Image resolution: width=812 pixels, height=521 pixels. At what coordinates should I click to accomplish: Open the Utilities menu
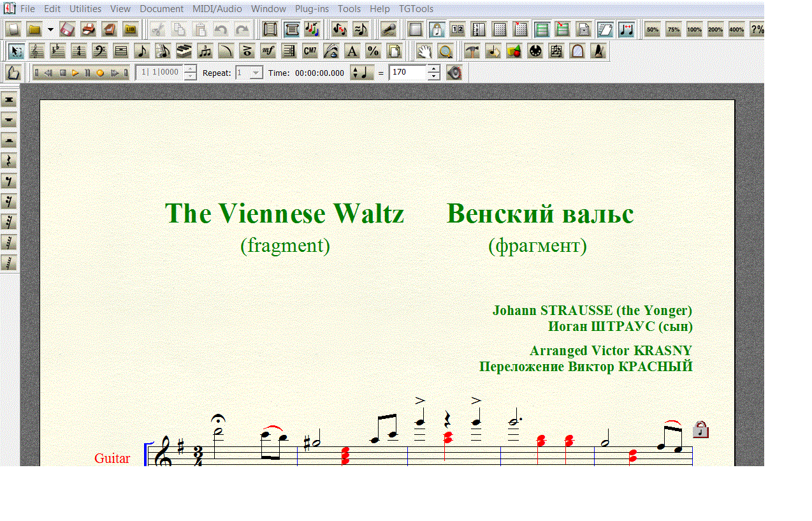point(85,9)
